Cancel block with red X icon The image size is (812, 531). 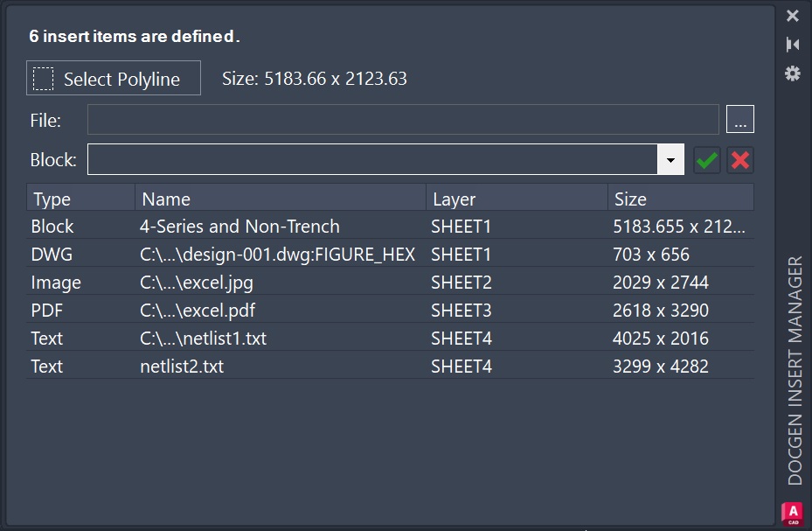740,160
